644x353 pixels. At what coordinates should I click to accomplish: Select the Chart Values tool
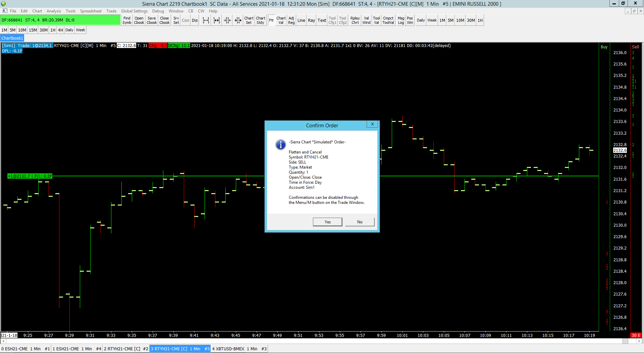pyautogui.click(x=281, y=20)
